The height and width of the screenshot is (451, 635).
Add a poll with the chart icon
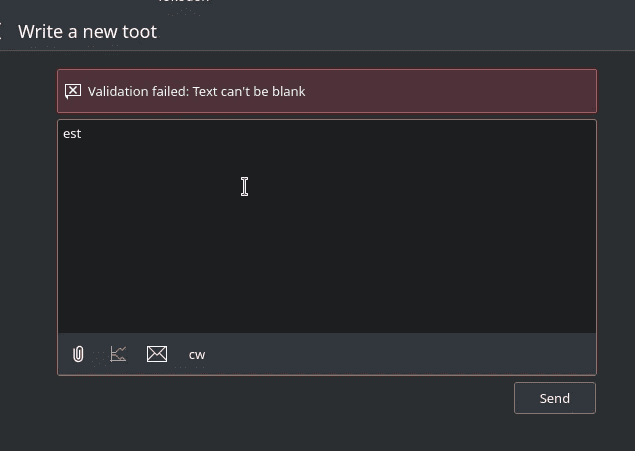tap(118, 354)
